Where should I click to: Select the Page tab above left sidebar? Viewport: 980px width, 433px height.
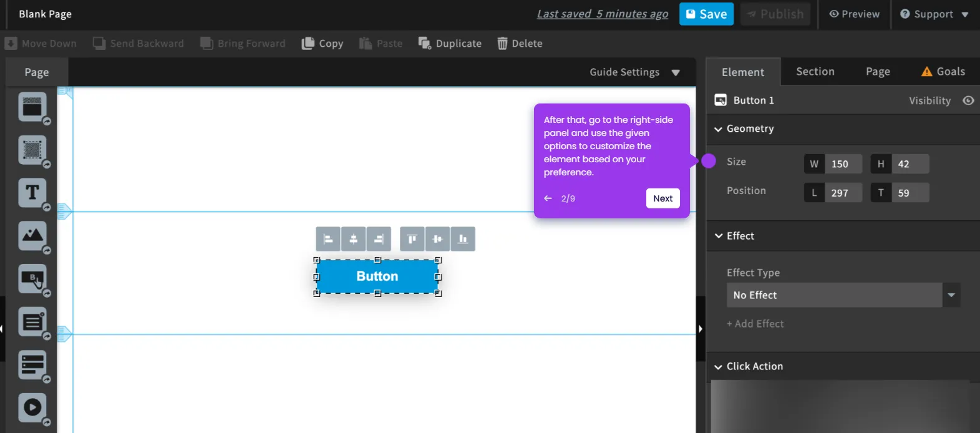(37, 72)
